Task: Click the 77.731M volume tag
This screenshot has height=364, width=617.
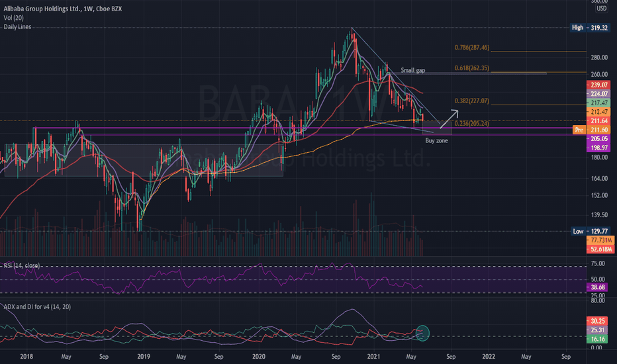Action: tap(600, 240)
